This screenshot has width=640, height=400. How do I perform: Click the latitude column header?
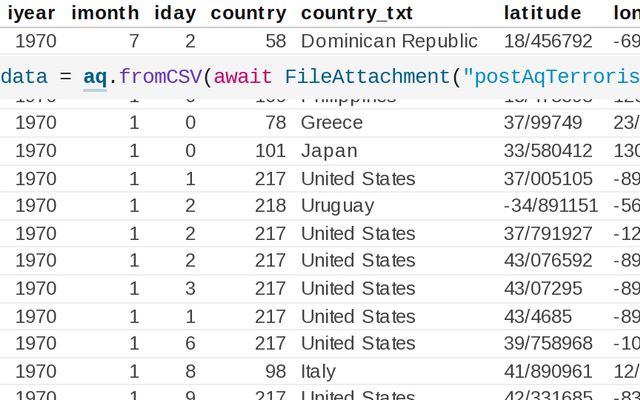pos(542,13)
